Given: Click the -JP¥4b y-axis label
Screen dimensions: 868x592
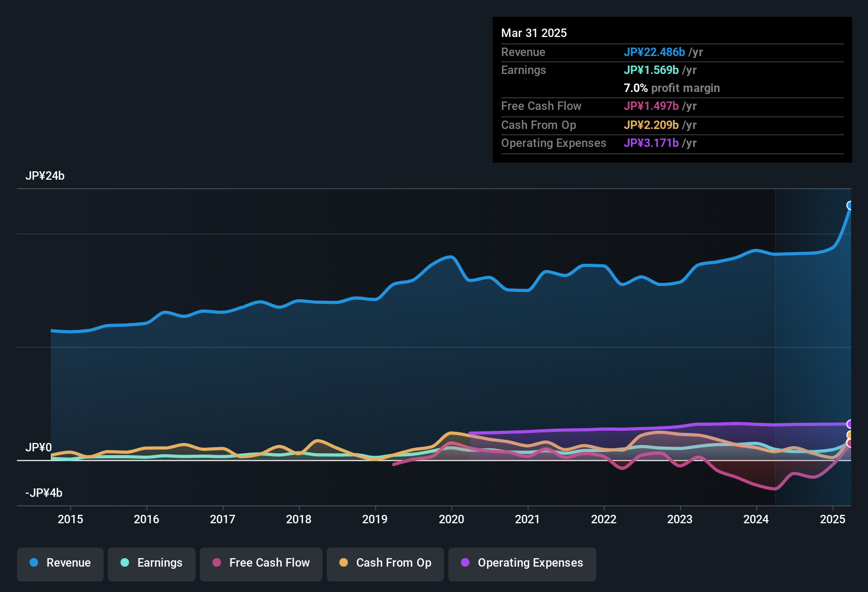Looking at the screenshot, I should pos(44,493).
